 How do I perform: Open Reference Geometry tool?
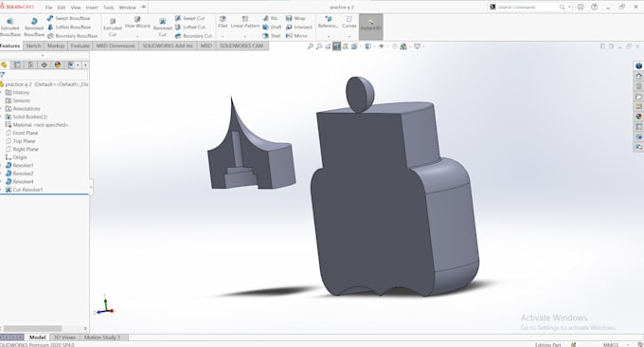(x=329, y=22)
